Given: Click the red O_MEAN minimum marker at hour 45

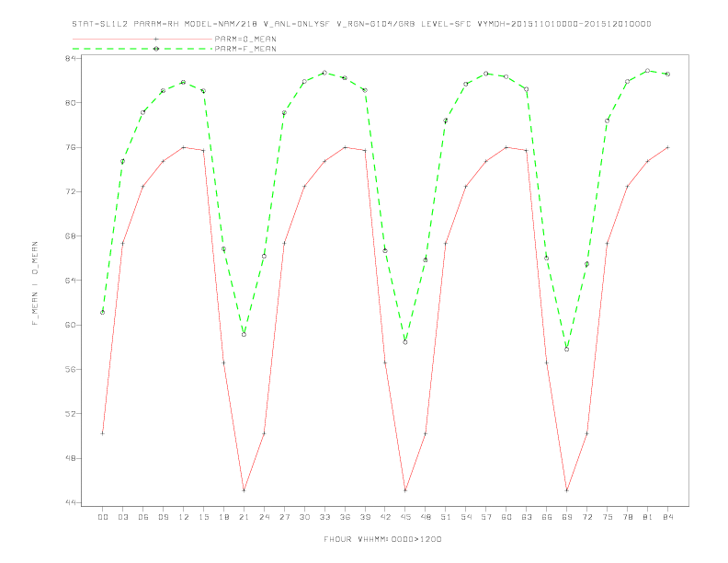Looking at the screenshot, I should [405, 490].
